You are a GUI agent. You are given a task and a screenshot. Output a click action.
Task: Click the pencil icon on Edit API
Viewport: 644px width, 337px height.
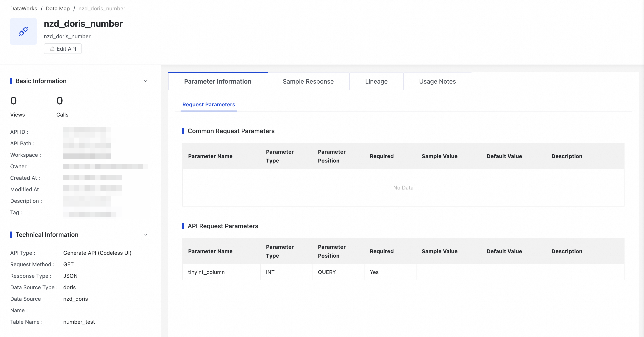point(52,49)
